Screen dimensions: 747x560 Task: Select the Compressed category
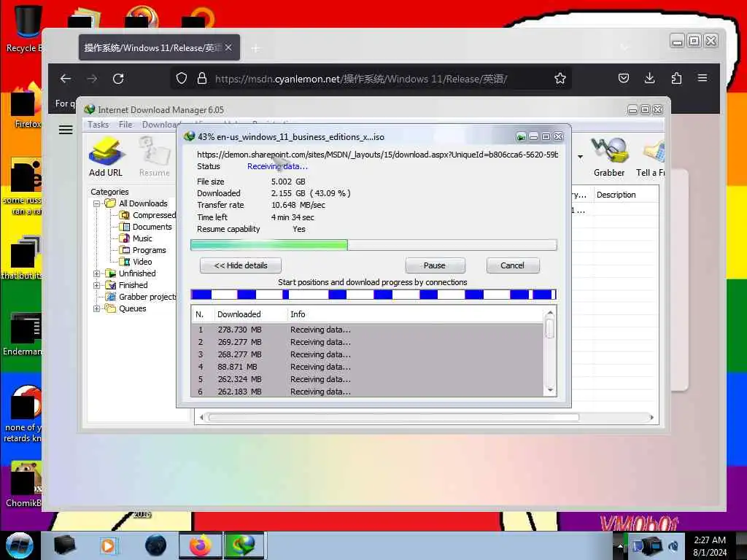[149, 215]
